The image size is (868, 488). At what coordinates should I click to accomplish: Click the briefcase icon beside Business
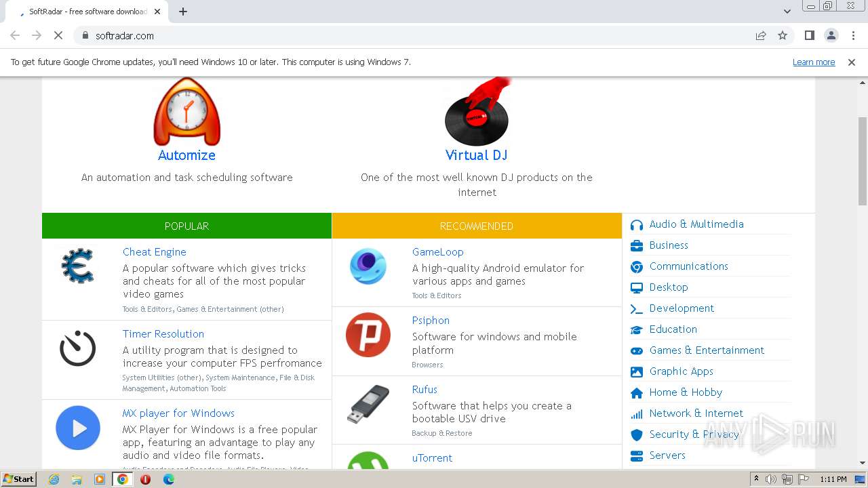637,246
